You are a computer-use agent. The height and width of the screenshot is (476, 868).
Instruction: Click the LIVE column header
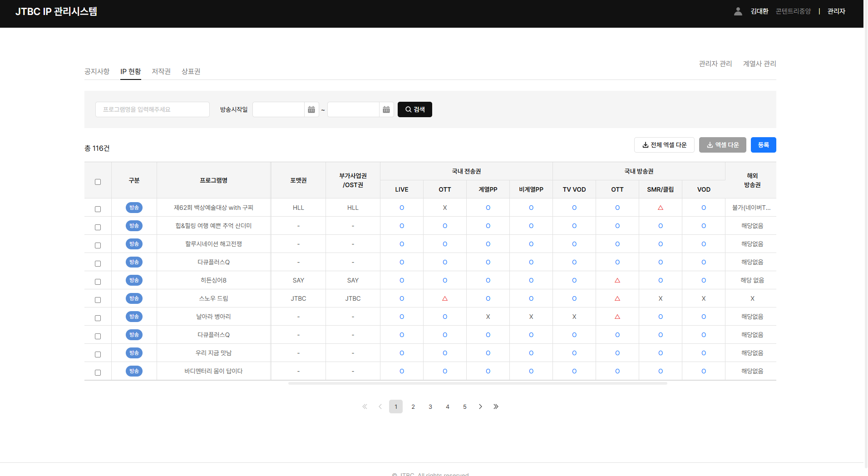click(x=402, y=189)
